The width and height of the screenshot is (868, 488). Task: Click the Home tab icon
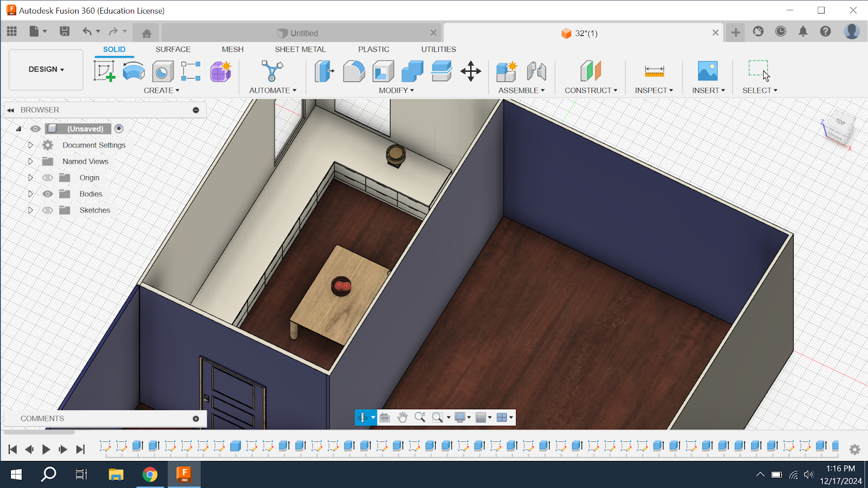tap(146, 34)
